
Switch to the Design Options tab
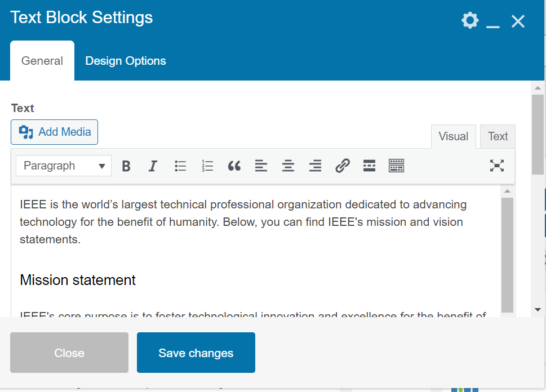tap(125, 60)
